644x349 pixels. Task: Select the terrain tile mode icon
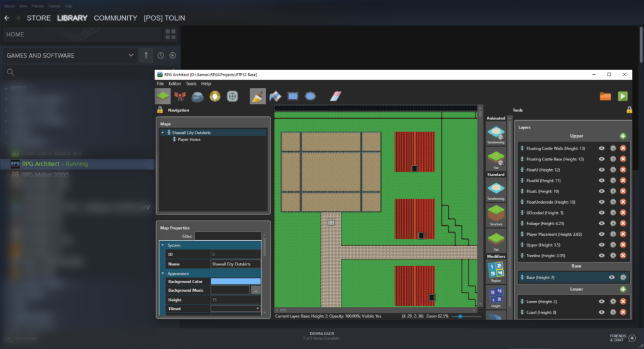(x=163, y=96)
